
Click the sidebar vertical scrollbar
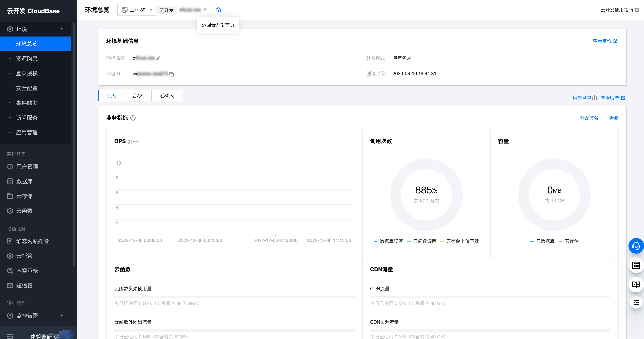coord(74,145)
